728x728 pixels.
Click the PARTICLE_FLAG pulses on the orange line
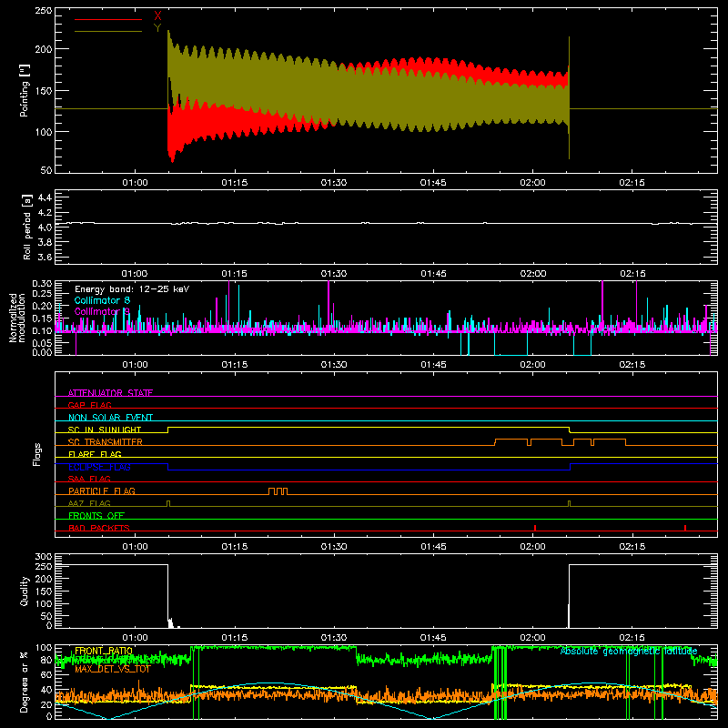click(278, 491)
